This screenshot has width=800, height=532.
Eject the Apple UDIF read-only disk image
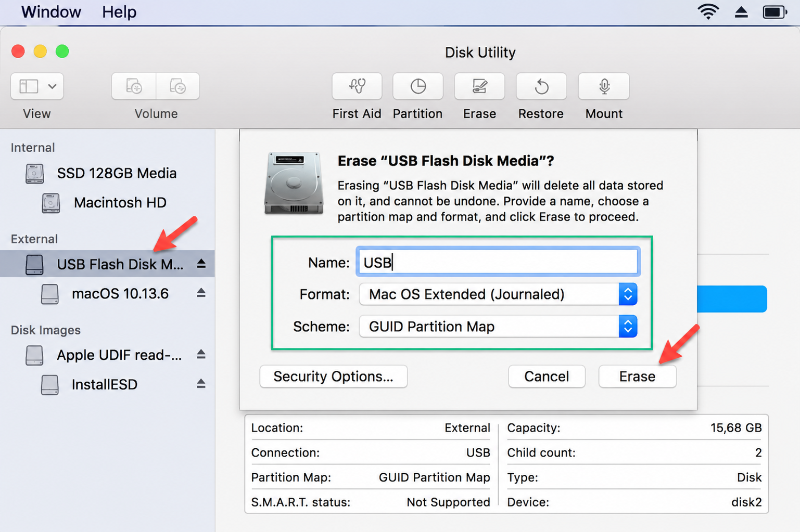coord(201,354)
